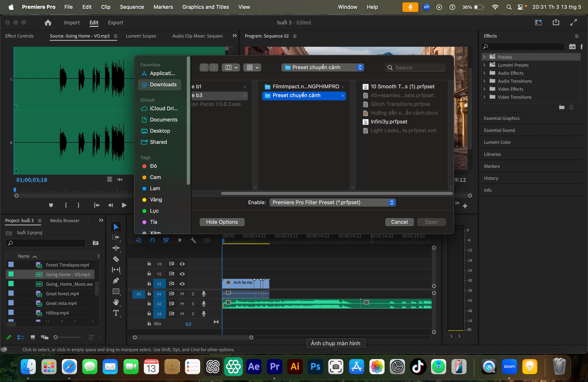Select Downloads in Favorites sidebar
Image resolution: width=588 pixels, height=382 pixels.
(160, 84)
